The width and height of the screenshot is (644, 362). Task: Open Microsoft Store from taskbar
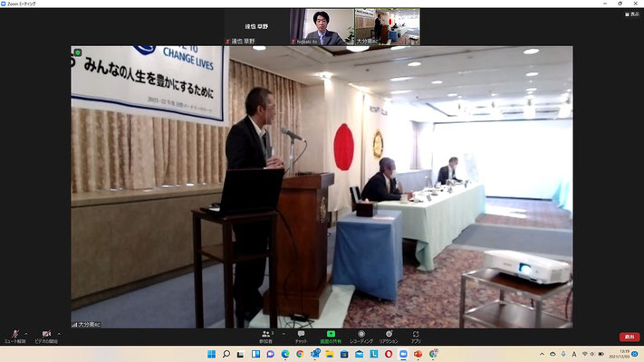344,354
